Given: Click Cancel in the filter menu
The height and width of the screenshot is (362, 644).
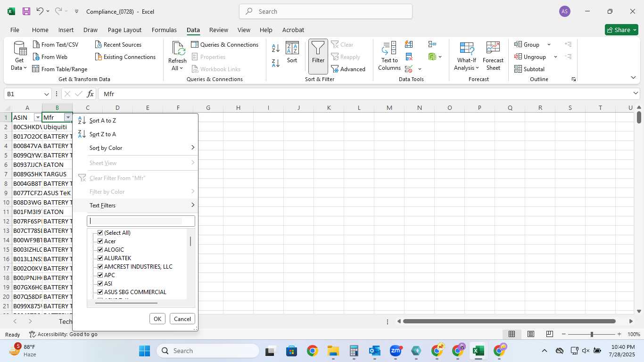Looking at the screenshot, I should pos(182,319).
